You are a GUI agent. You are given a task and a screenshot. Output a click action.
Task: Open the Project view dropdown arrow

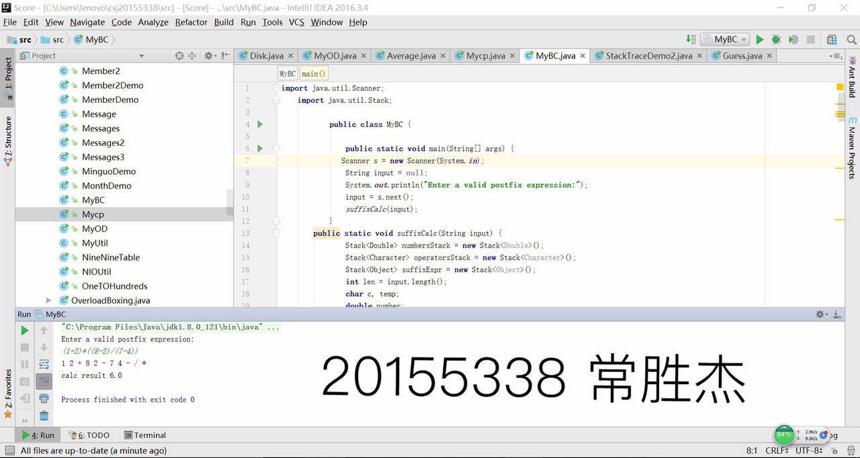(142, 56)
